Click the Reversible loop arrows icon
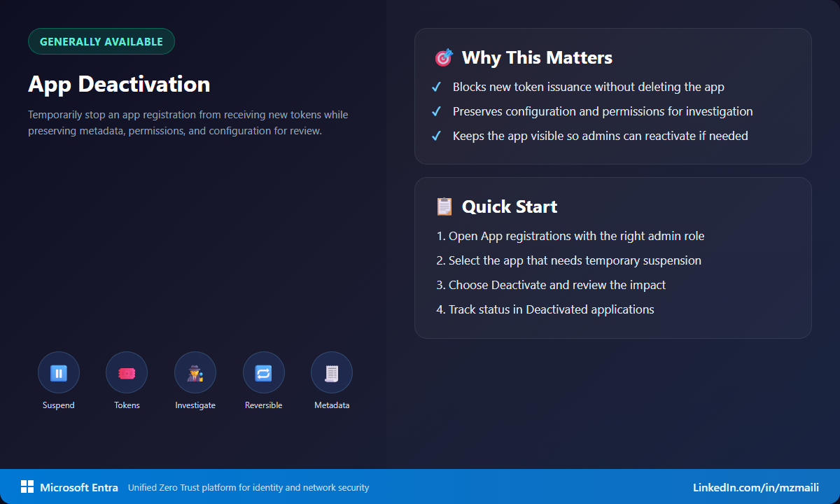 [x=264, y=373]
